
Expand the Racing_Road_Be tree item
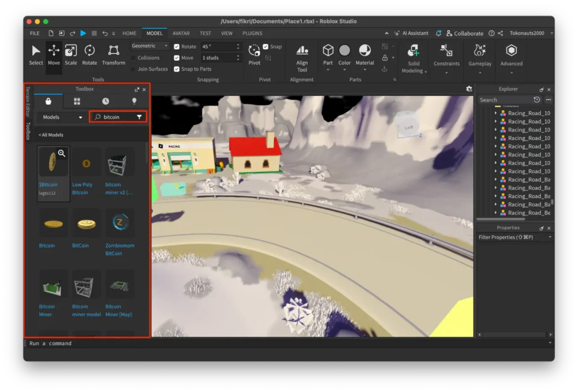(496, 213)
